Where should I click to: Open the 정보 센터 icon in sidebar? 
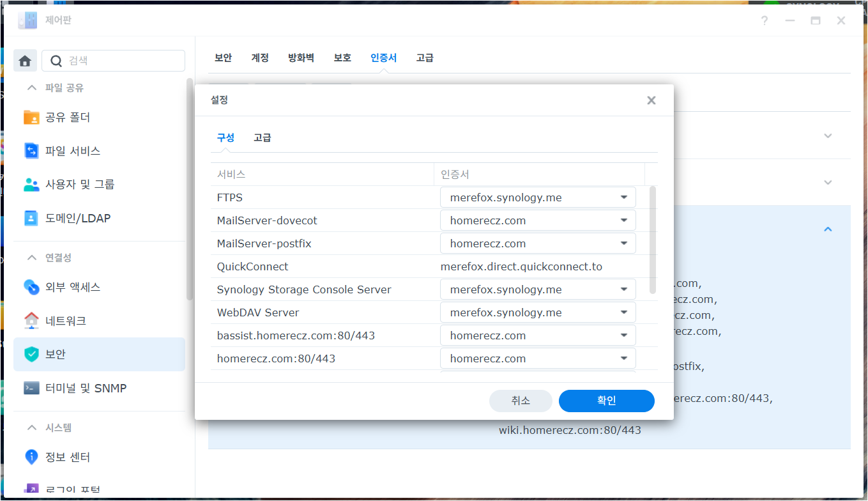(x=31, y=457)
